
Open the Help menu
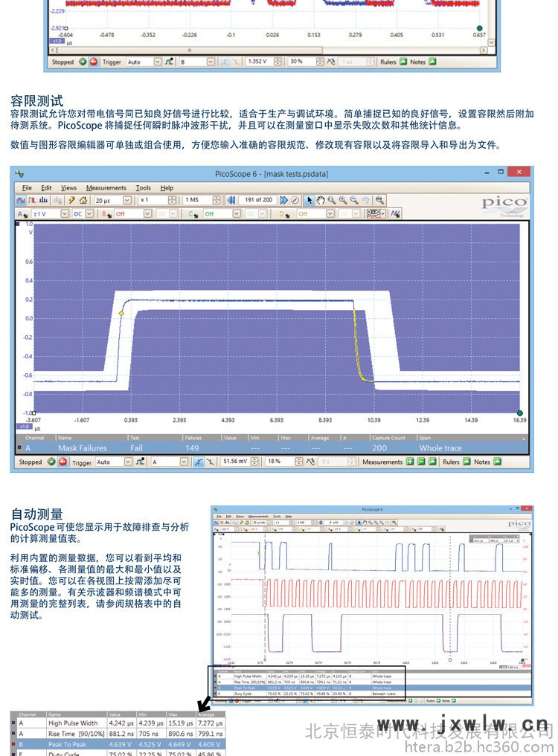point(167,187)
